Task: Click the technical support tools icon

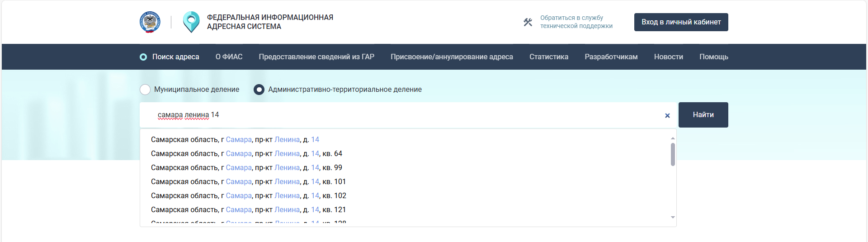Action: pos(528,22)
